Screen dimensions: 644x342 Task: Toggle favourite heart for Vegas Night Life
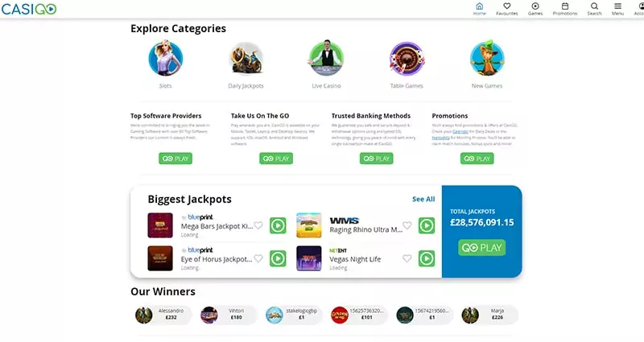click(407, 258)
